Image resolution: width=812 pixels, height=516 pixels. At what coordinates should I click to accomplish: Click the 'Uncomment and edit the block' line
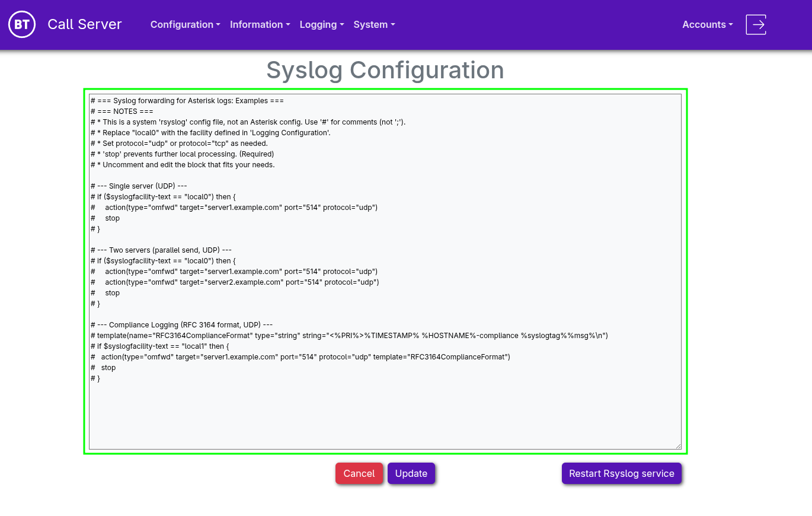coord(183,165)
